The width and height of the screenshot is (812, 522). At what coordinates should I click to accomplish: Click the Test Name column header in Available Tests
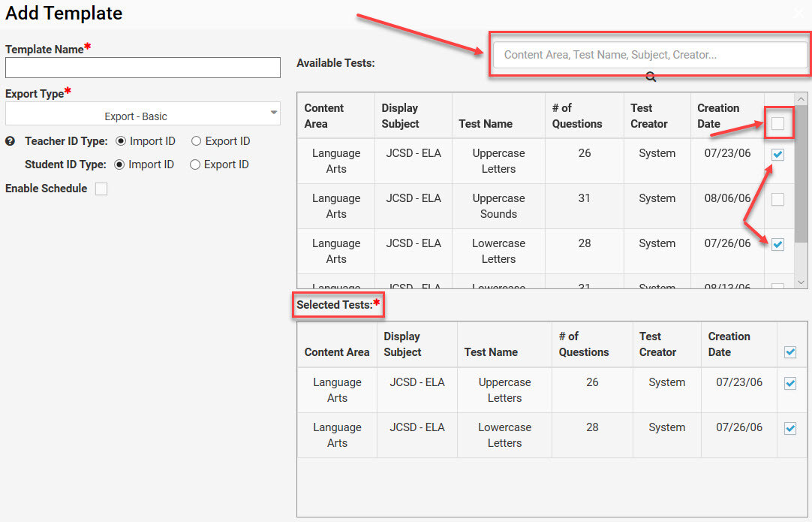click(486, 124)
